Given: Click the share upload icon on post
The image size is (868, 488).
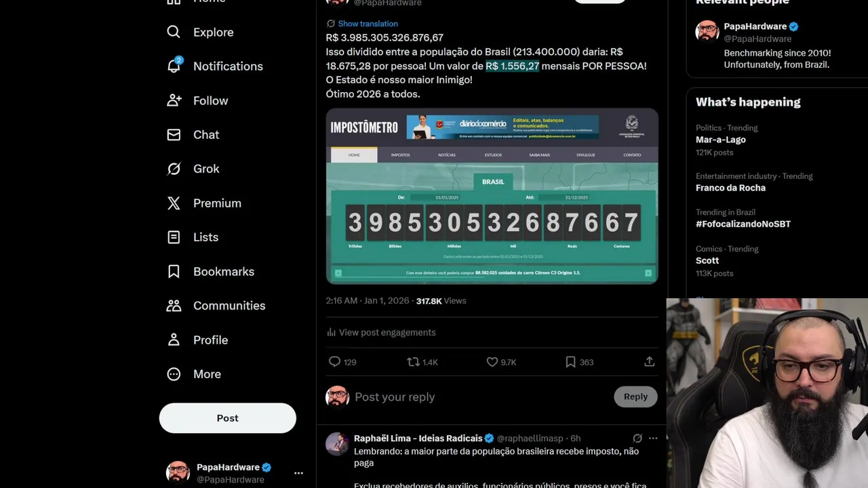Looking at the screenshot, I should click(650, 362).
